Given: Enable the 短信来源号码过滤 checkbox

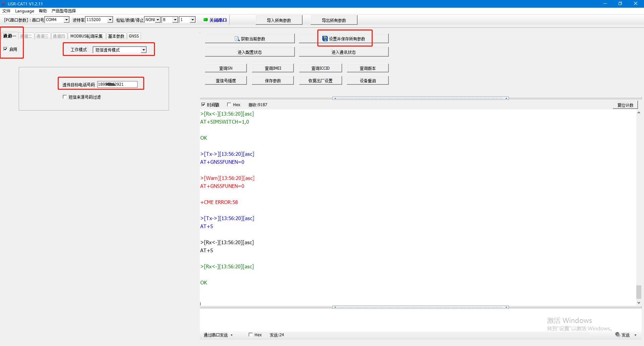Looking at the screenshot, I should (x=65, y=97).
